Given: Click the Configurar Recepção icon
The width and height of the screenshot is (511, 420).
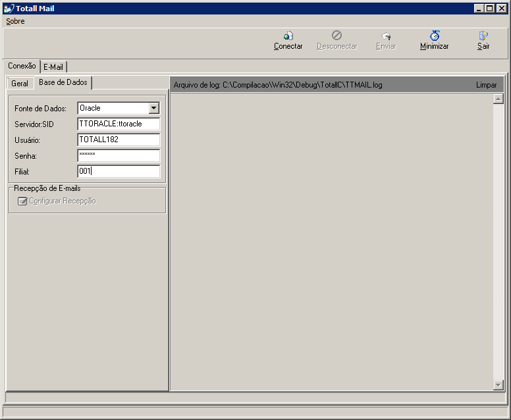Looking at the screenshot, I should pyautogui.click(x=22, y=201).
